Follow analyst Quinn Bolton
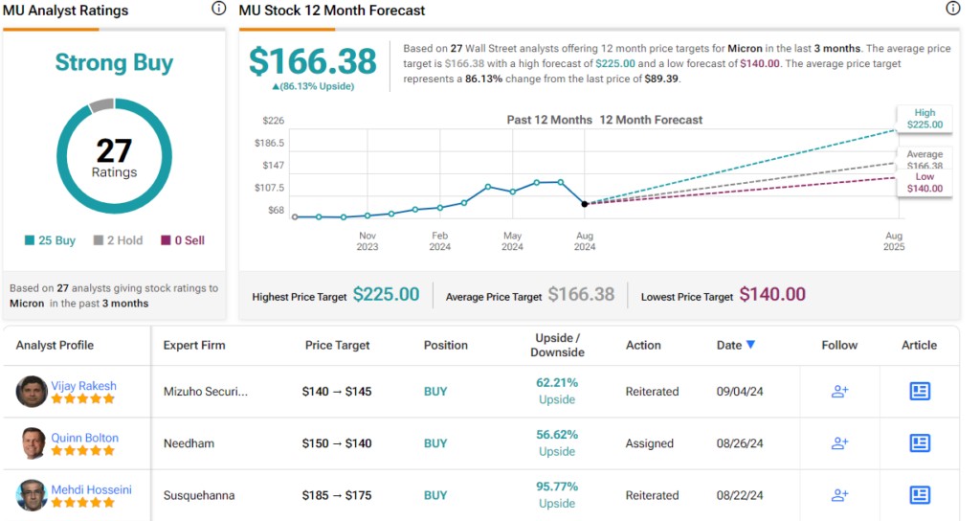Screen dimensions: 980x521 tap(839, 443)
